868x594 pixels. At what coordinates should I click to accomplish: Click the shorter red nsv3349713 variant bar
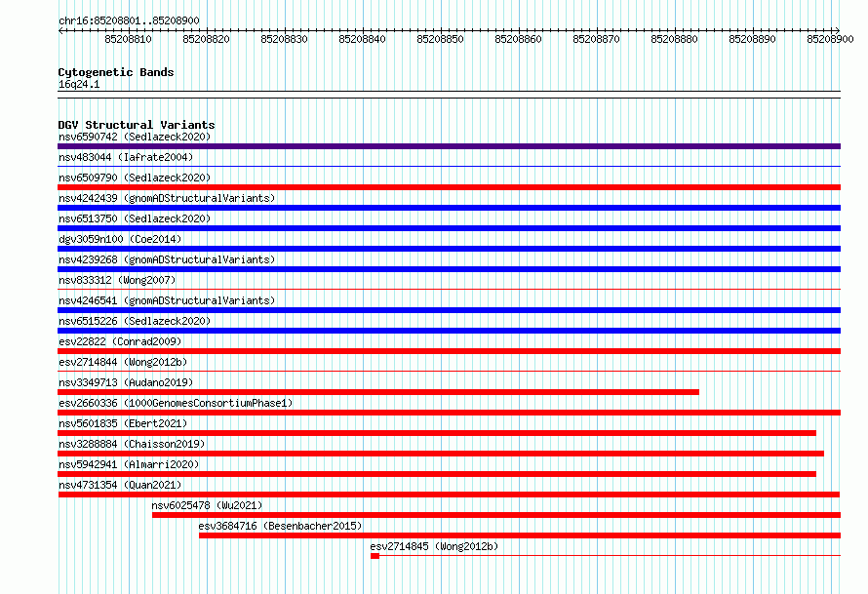point(378,392)
